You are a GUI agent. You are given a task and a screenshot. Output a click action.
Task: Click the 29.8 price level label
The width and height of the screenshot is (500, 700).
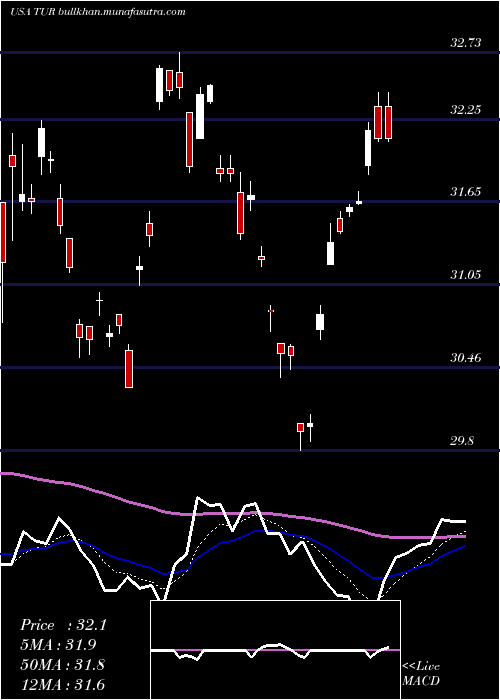[462, 441]
